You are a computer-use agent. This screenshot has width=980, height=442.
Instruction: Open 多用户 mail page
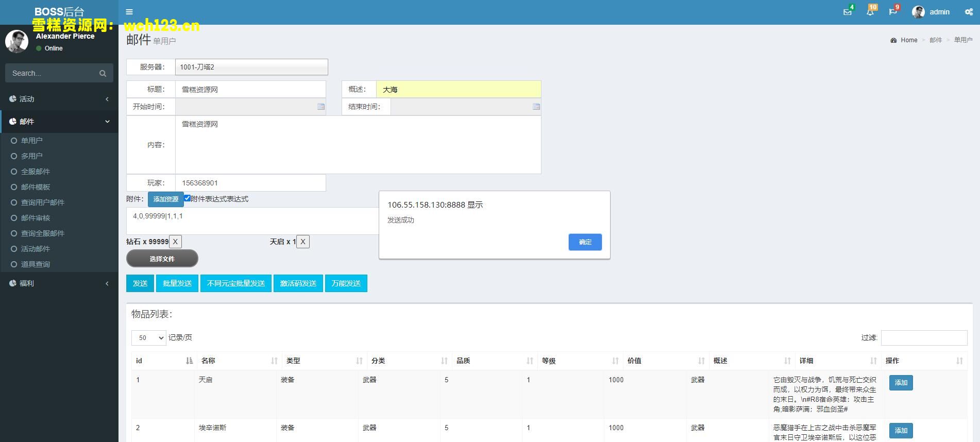tap(31, 156)
